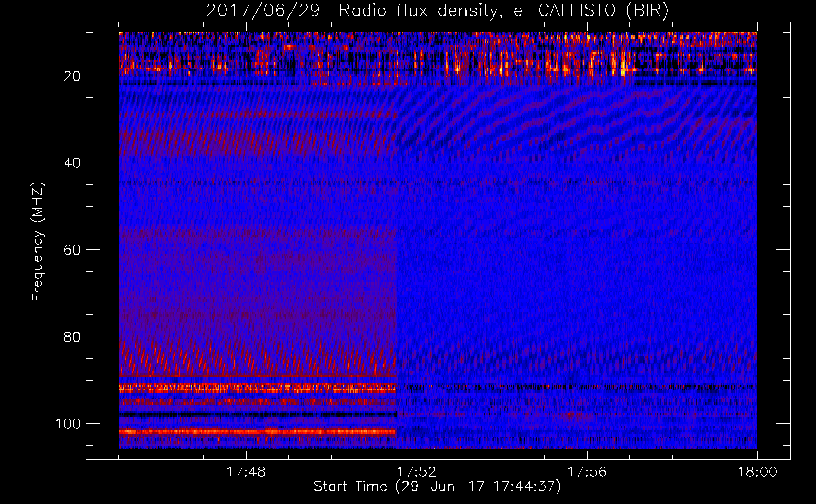The image size is (816, 504).
Task: Click the 'Start Time (29-Jun-17 17:44:37)' label
Action: pos(437,487)
